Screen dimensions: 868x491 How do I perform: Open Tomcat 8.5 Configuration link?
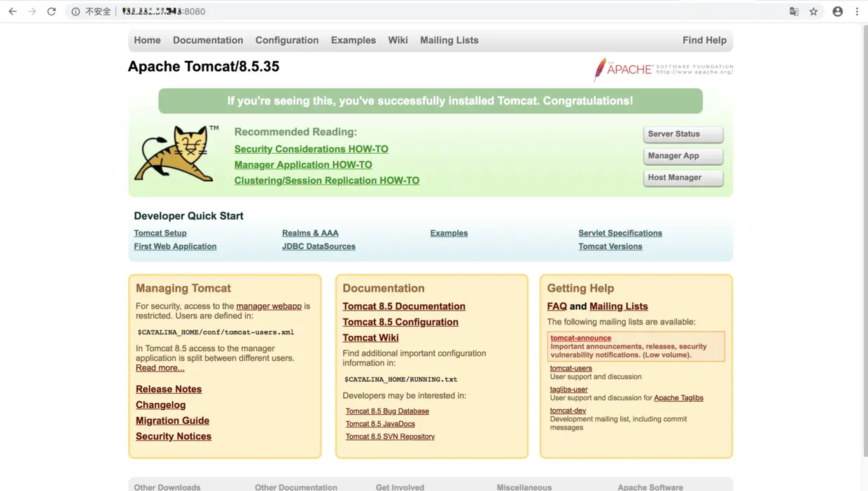(400, 322)
